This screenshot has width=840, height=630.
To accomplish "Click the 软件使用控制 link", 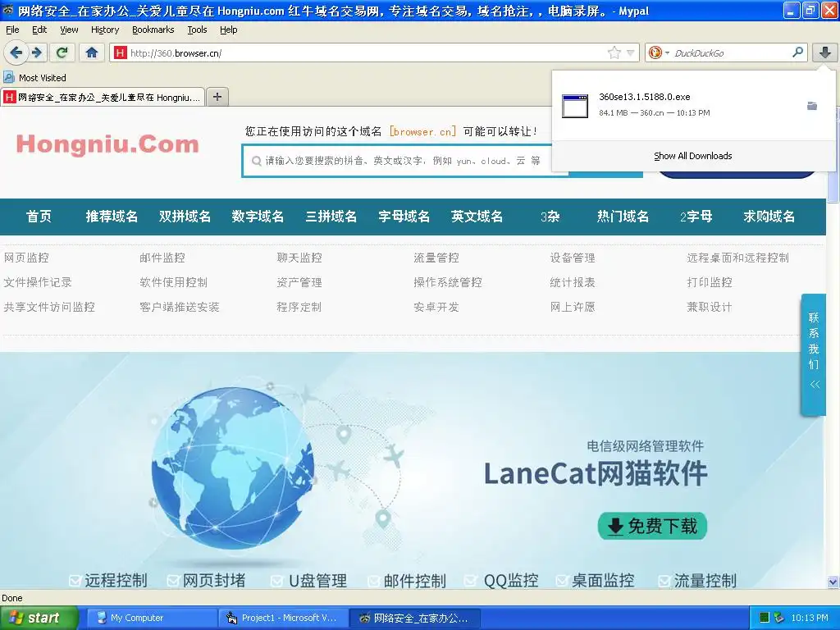I will point(174,282).
